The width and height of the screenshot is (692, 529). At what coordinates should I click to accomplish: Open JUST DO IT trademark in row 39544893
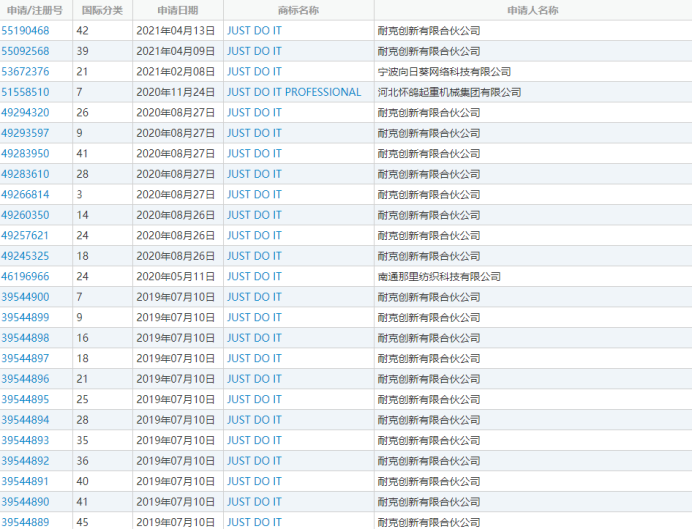pyautogui.click(x=254, y=440)
